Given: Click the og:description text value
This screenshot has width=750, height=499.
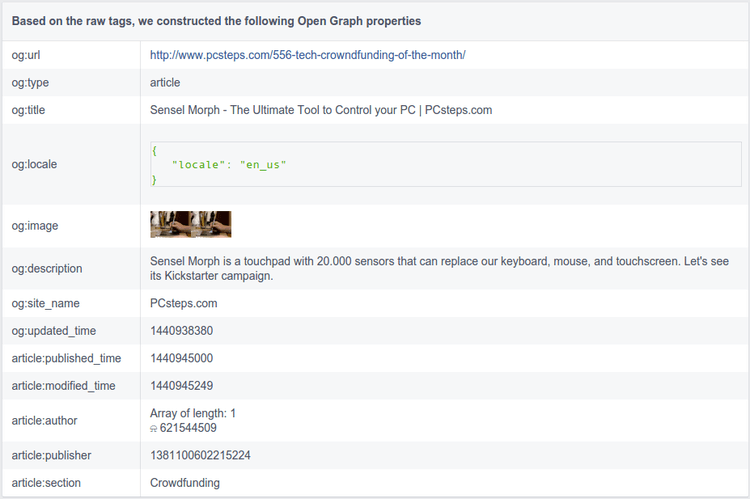Looking at the screenshot, I should pos(439,268).
